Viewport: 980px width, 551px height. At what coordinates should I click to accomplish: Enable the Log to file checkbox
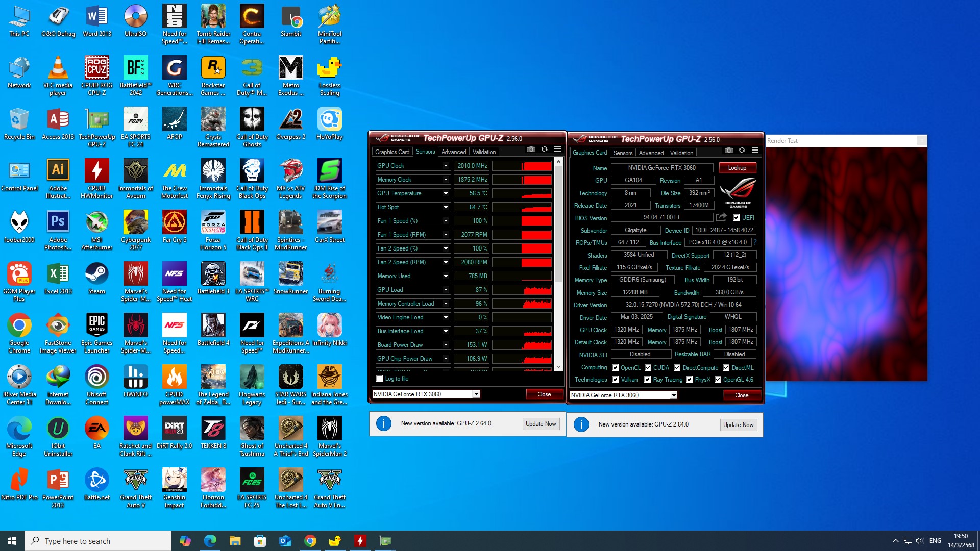(380, 379)
